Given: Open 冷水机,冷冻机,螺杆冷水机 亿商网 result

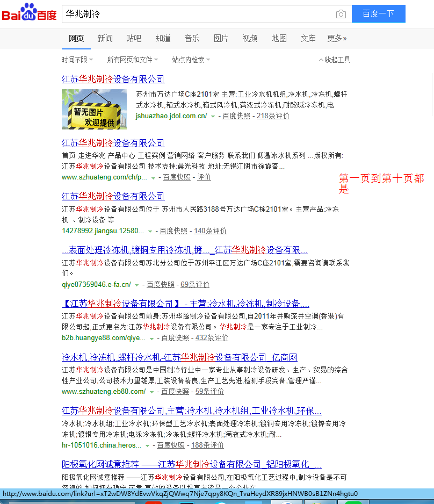Looking at the screenshot, I should pos(179,357).
